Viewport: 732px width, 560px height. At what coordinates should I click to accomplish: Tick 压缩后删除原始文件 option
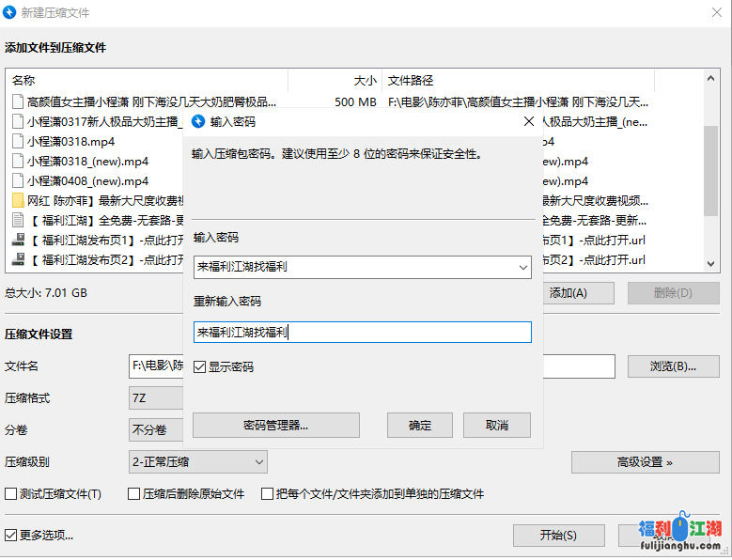tap(134, 493)
